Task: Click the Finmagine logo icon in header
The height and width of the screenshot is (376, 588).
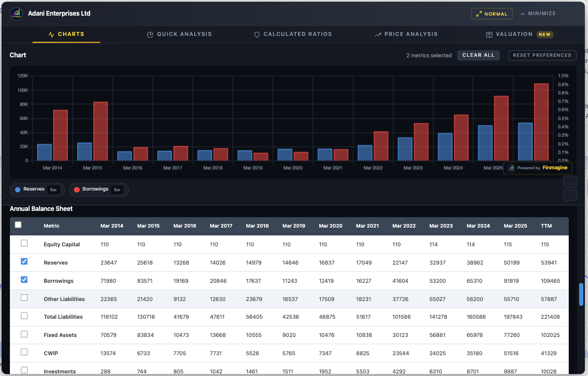Action: pyautogui.click(x=16, y=14)
